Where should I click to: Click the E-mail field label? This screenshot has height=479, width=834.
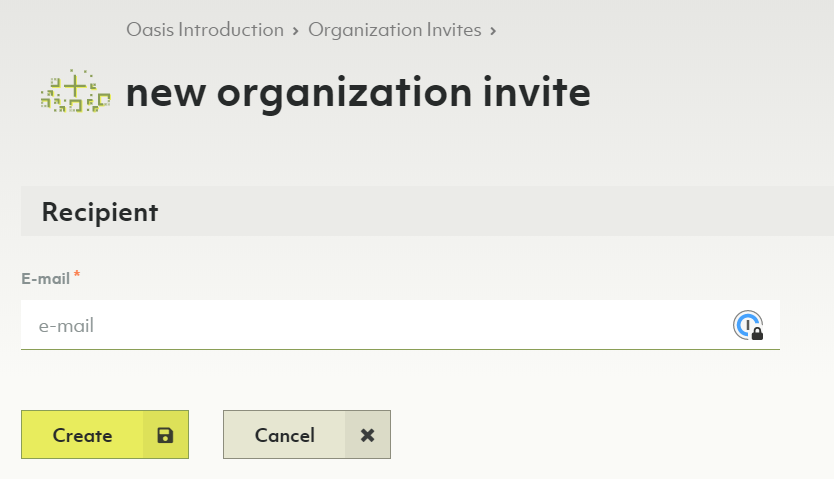tap(45, 279)
